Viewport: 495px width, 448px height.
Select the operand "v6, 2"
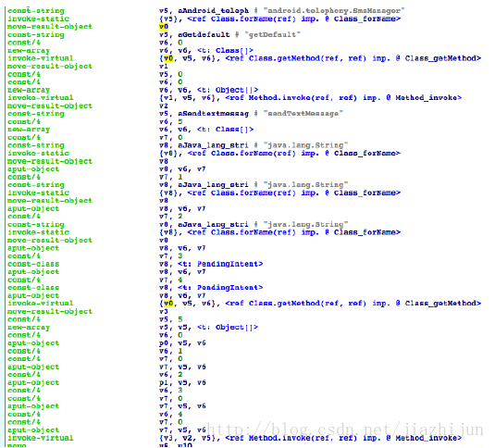tap(171, 375)
